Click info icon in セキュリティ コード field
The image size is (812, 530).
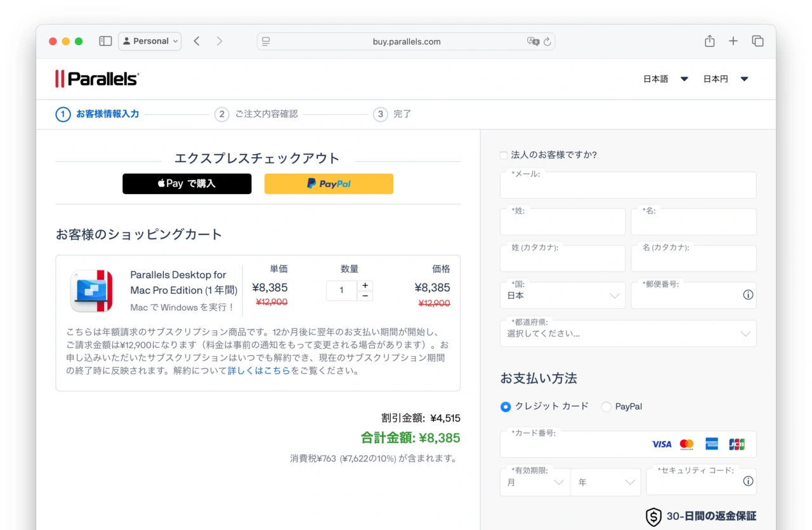(748, 481)
